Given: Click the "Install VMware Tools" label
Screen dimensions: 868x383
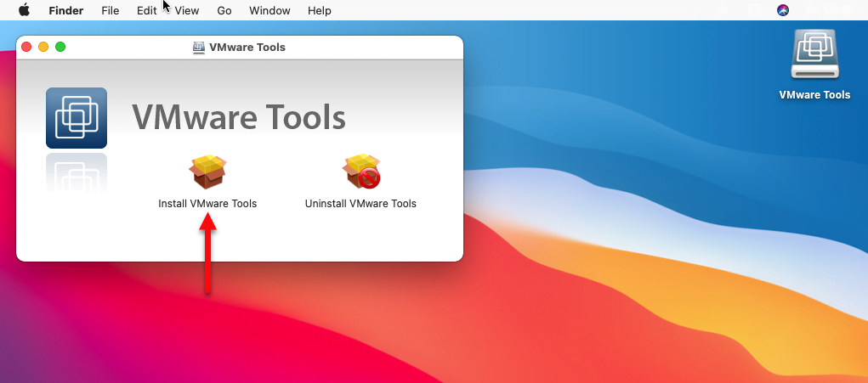Looking at the screenshot, I should tap(207, 203).
